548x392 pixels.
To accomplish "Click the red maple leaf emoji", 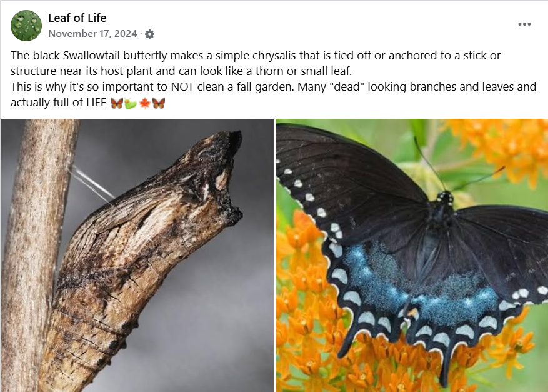I will click(x=145, y=103).
